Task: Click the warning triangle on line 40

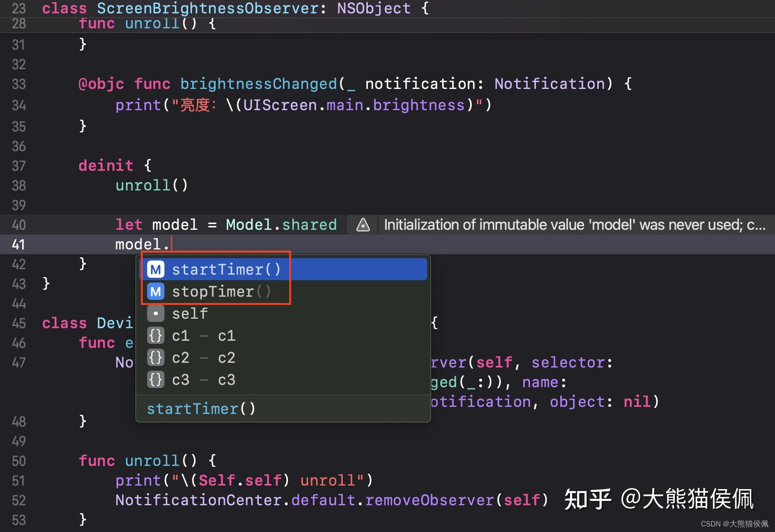Action: (x=362, y=225)
